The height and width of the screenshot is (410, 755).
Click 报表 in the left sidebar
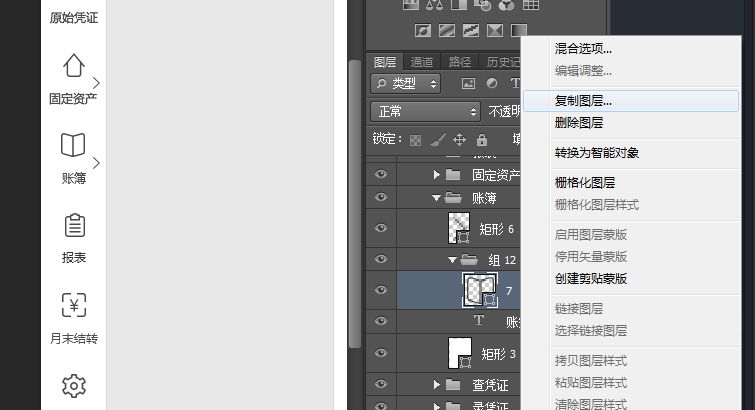pos(73,238)
